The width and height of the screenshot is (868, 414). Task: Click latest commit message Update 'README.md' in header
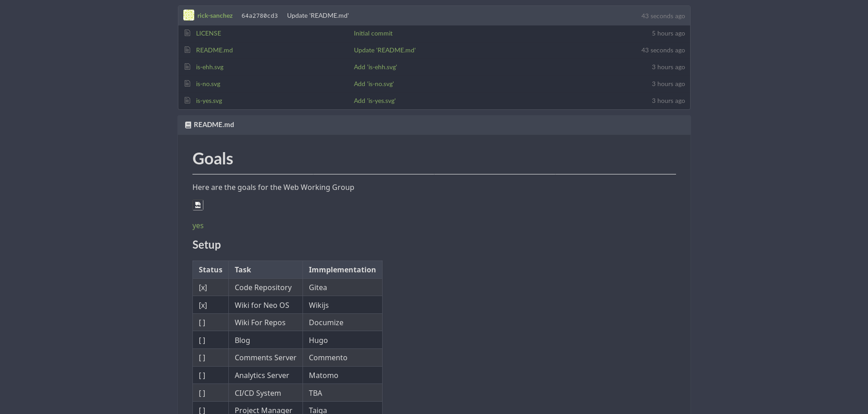click(x=318, y=15)
